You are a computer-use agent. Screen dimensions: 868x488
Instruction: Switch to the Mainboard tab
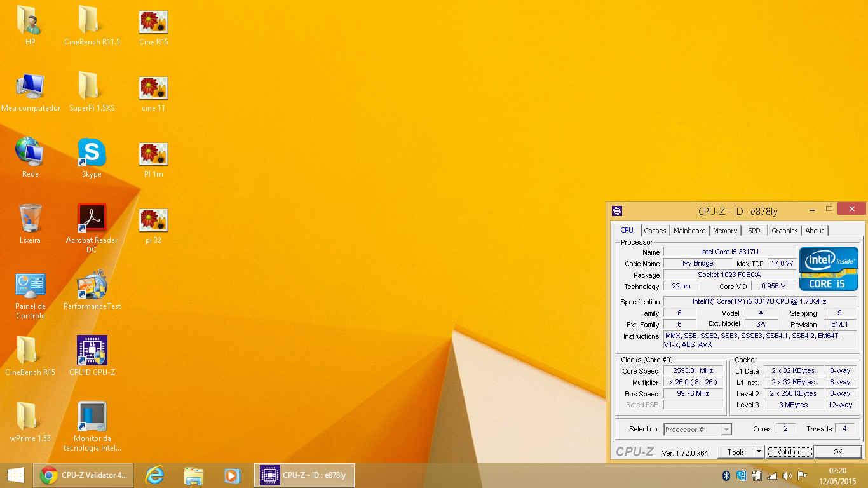689,231
